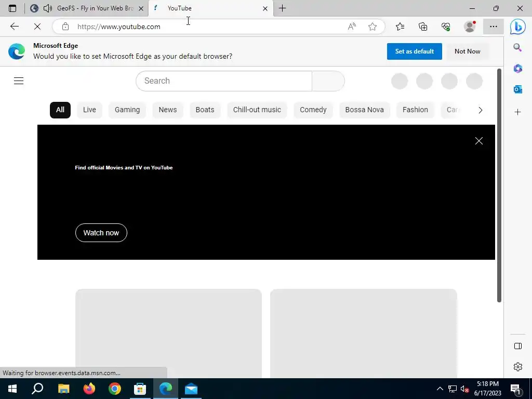The image size is (532, 399).
Task: Filter videos by Gaming chip
Action: click(x=127, y=110)
